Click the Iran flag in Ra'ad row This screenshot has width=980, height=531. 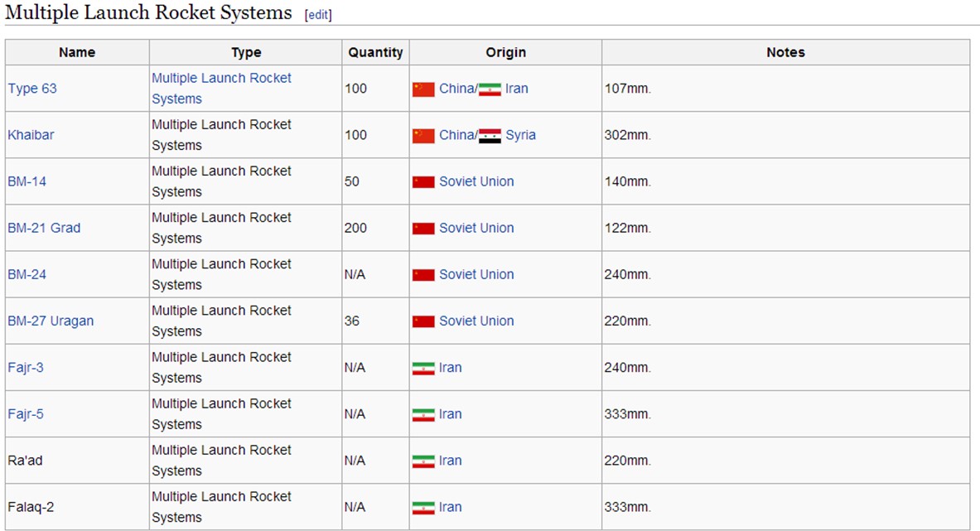[x=423, y=461]
